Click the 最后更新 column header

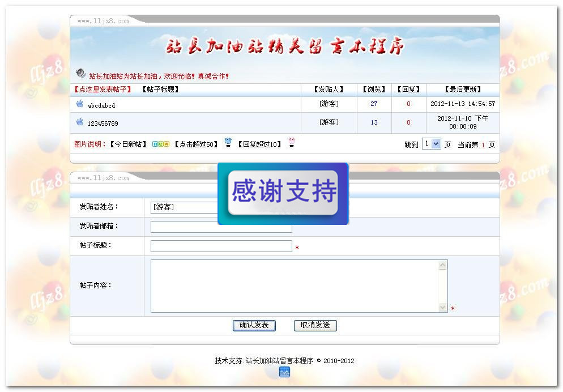tap(463, 90)
